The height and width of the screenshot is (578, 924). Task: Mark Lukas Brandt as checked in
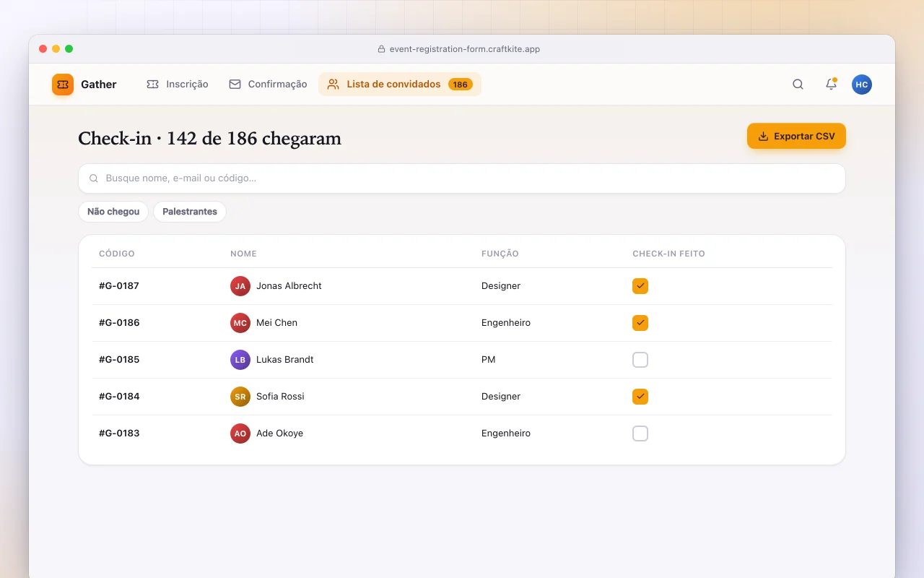point(640,360)
